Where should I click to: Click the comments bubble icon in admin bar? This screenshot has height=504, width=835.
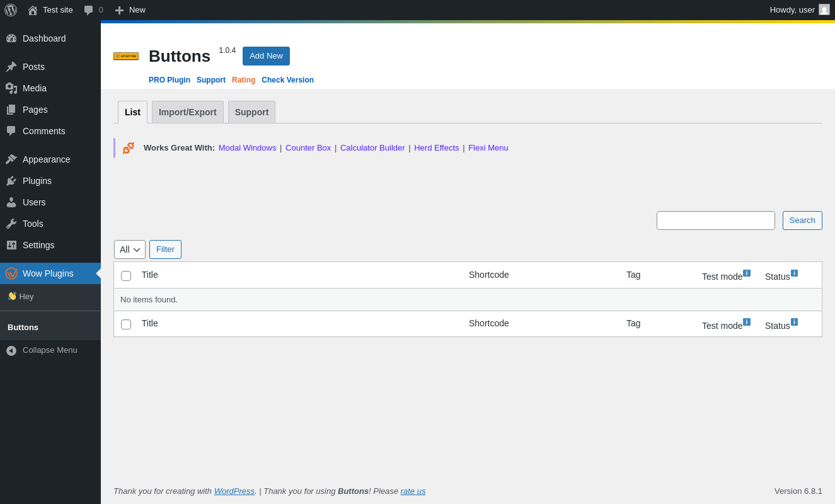coord(89,10)
